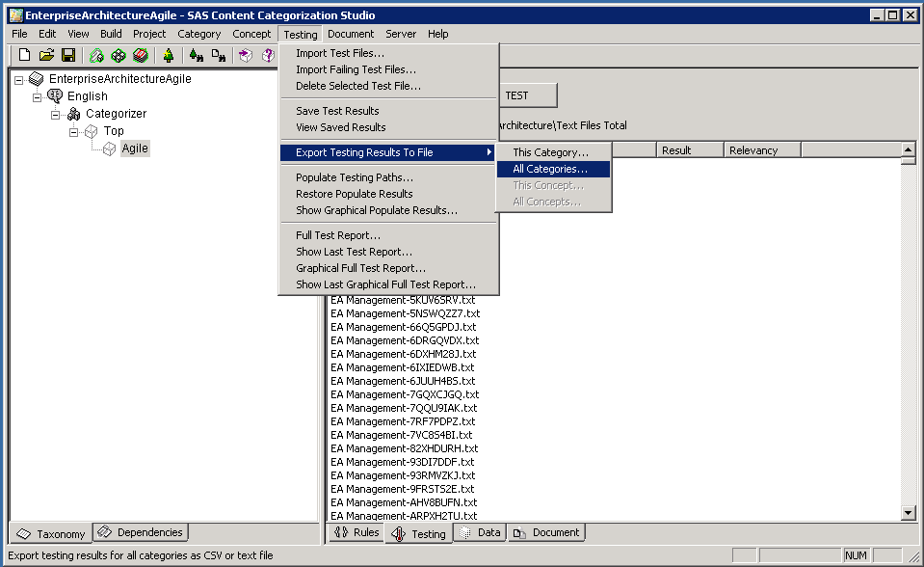Choose All Categories… in export submenu

553,169
